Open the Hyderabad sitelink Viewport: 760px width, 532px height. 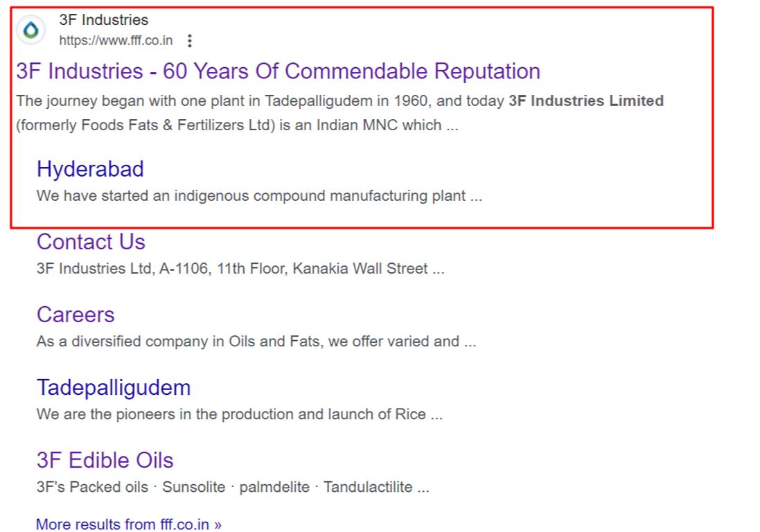90,169
